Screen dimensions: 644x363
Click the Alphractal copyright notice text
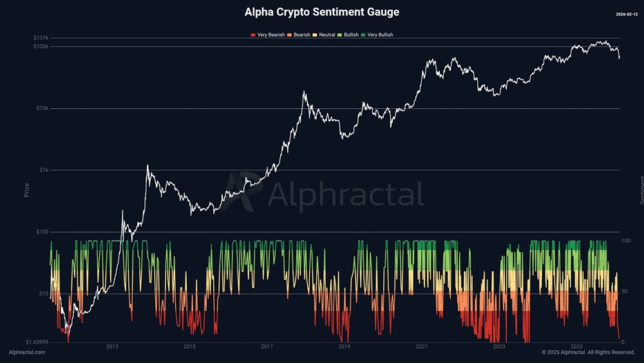click(588, 352)
